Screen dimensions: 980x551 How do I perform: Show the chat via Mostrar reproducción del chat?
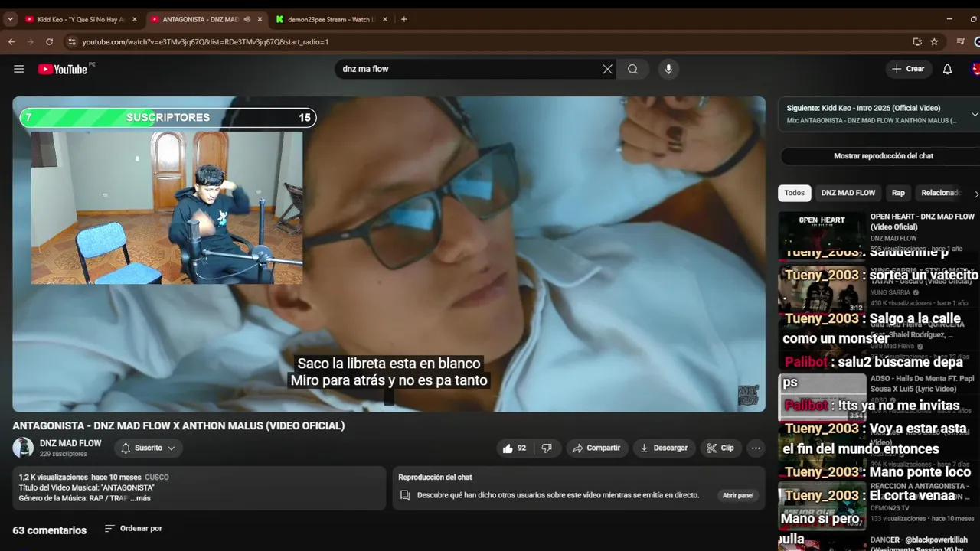click(884, 156)
